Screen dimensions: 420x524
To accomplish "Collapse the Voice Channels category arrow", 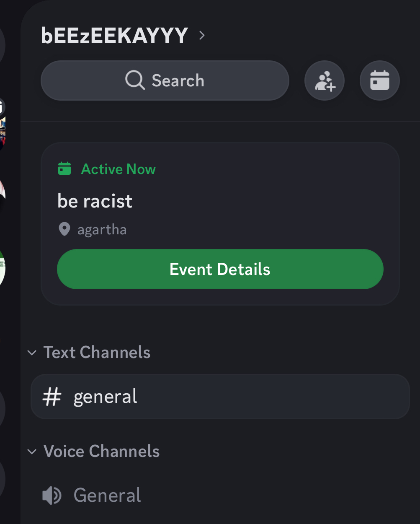I will point(32,451).
